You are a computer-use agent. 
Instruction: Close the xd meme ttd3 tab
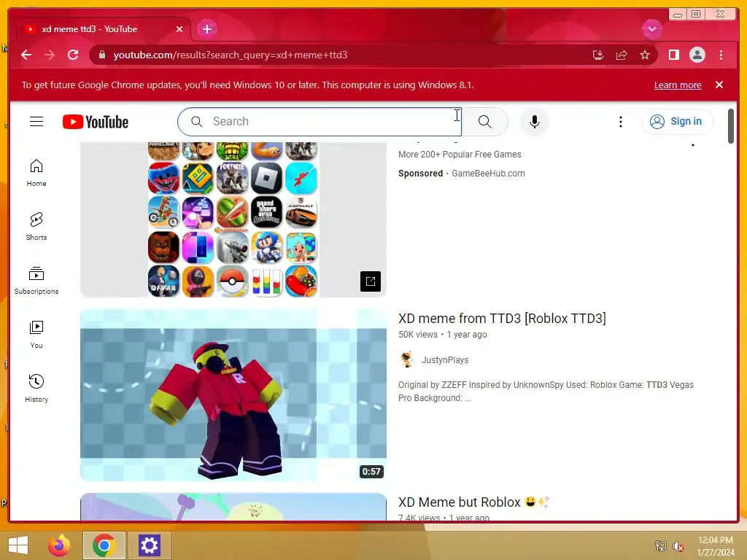click(179, 29)
